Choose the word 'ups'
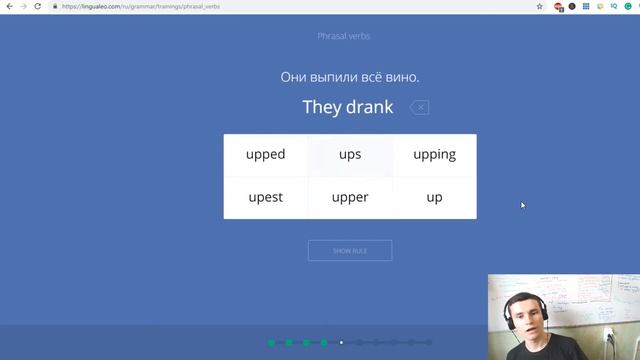Screen dimensions: 640x360 pyautogui.click(x=350, y=155)
